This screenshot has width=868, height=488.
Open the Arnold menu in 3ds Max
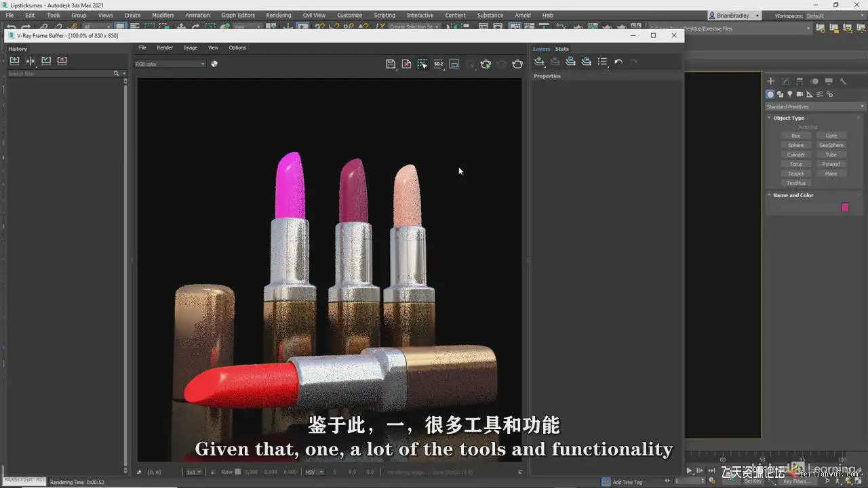coord(523,15)
